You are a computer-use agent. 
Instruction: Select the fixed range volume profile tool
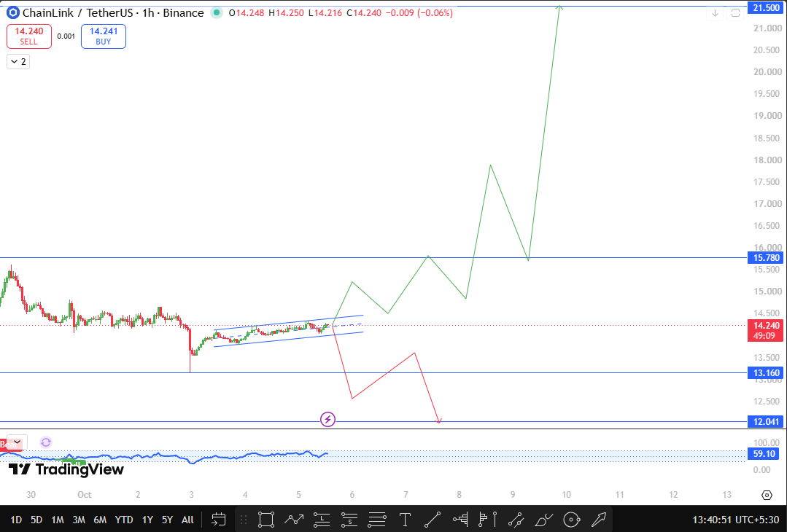coord(460,520)
